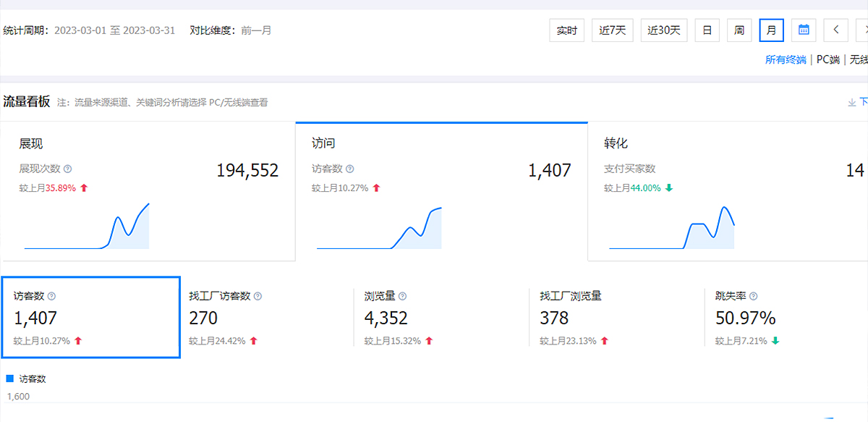Switch period to 周
868x422 pixels.
739,30
